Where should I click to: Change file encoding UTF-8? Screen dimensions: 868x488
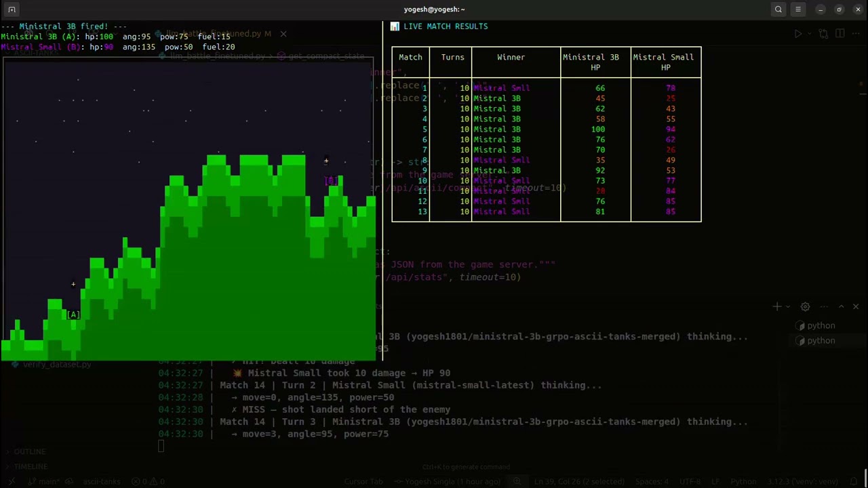point(690,482)
